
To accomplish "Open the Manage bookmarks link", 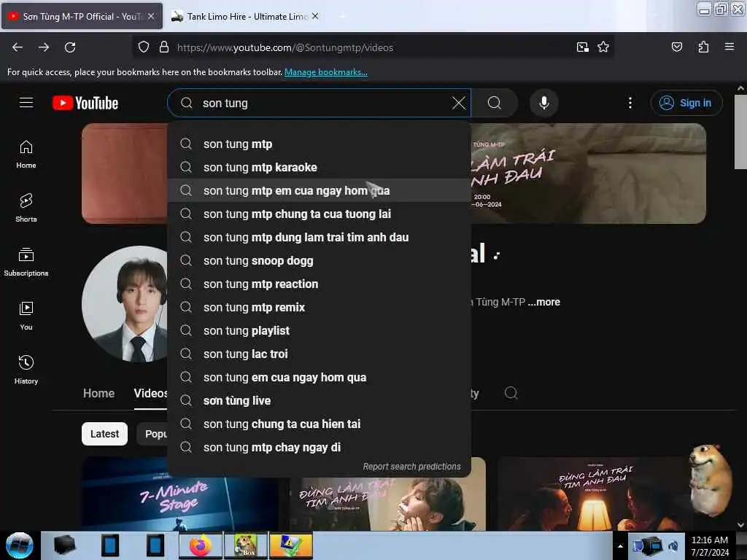I will pyautogui.click(x=326, y=72).
